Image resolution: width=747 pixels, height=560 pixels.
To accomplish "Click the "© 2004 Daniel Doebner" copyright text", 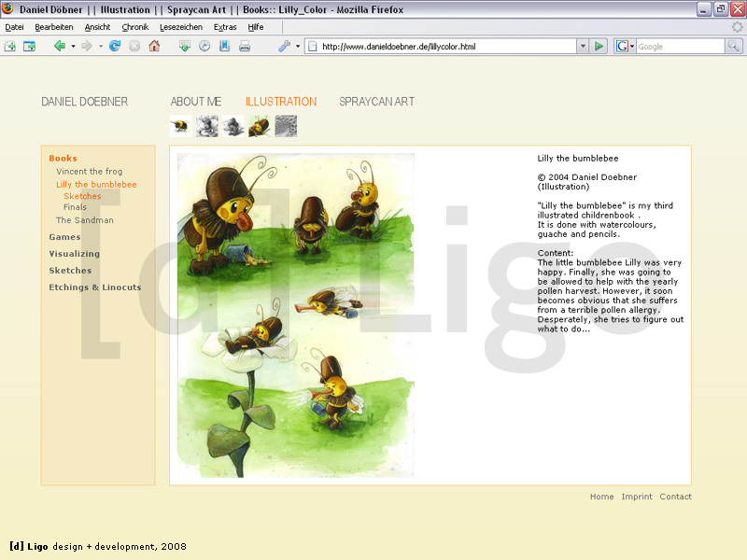I will [587, 177].
